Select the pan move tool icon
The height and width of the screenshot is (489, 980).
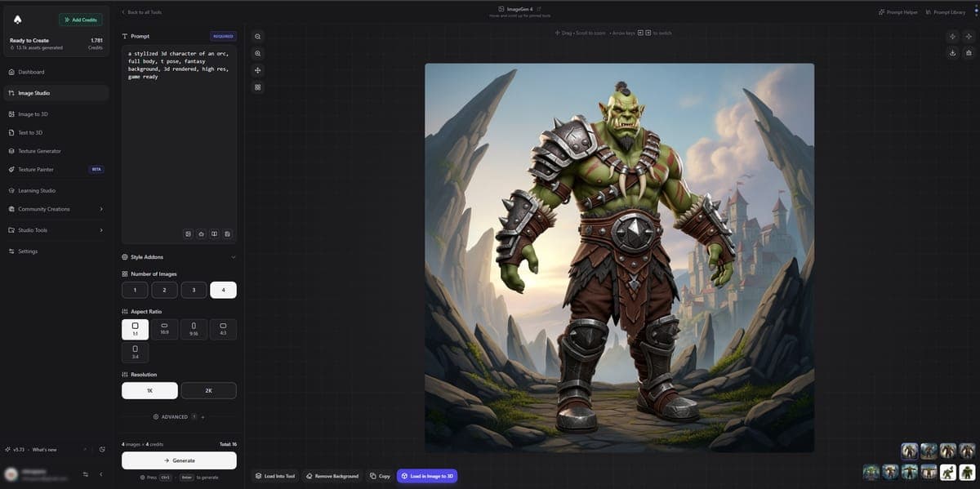coord(257,70)
